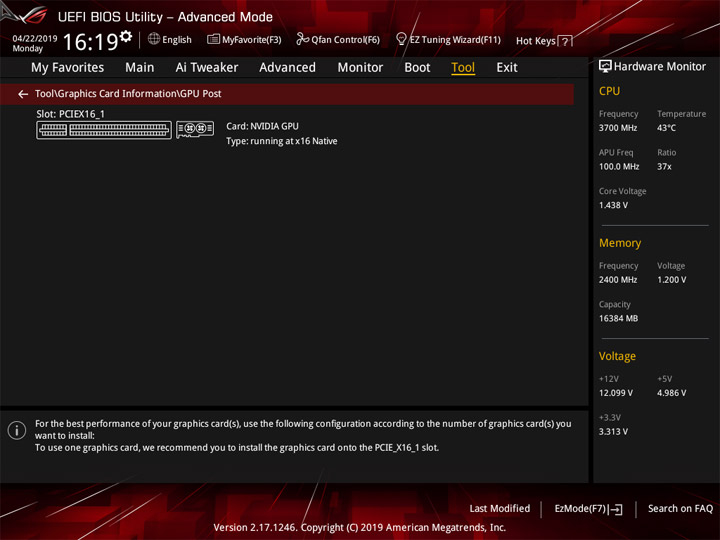This screenshot has width=720, height=540.
Task: Click the Slot: PCIEX16_1 label
Action: pyautogui.click(x=70, y=114)
